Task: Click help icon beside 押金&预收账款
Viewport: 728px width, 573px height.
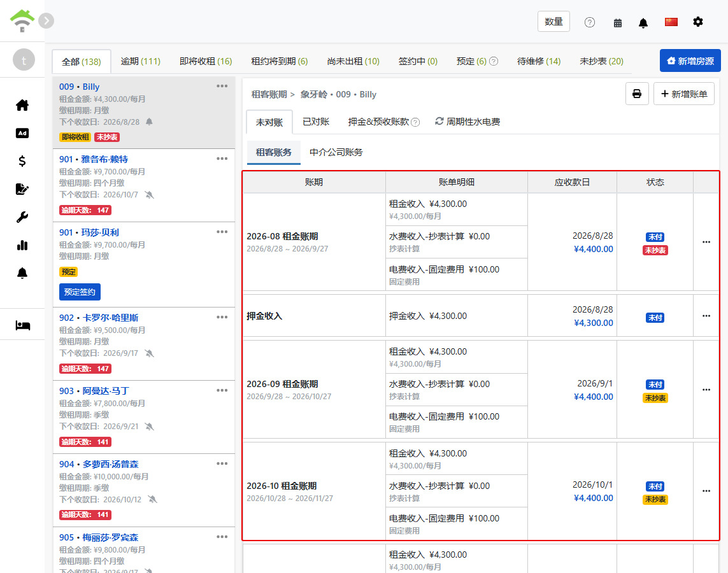Action: pos(415,122)
